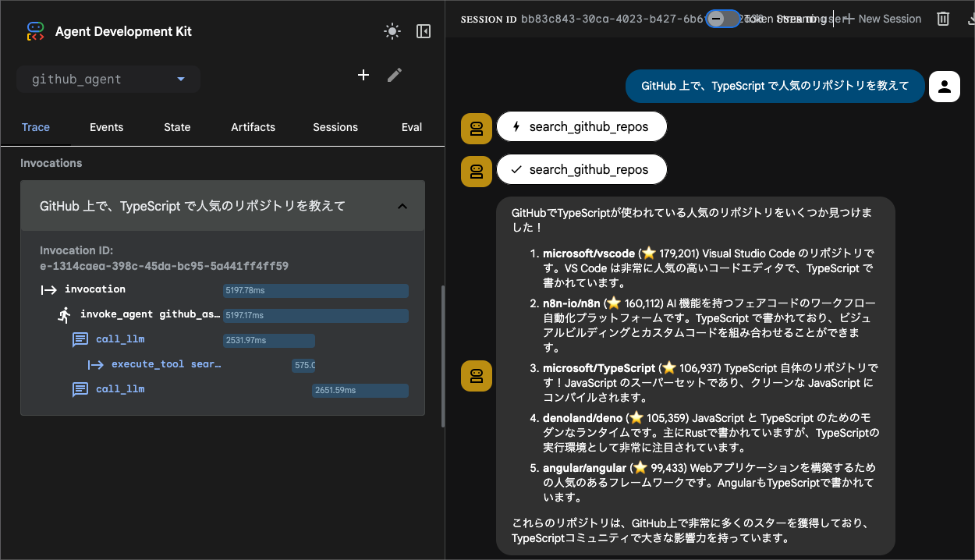975x560 pixels.
Task: Click the arrow icon beside invocation span
Action: (49, 289)
